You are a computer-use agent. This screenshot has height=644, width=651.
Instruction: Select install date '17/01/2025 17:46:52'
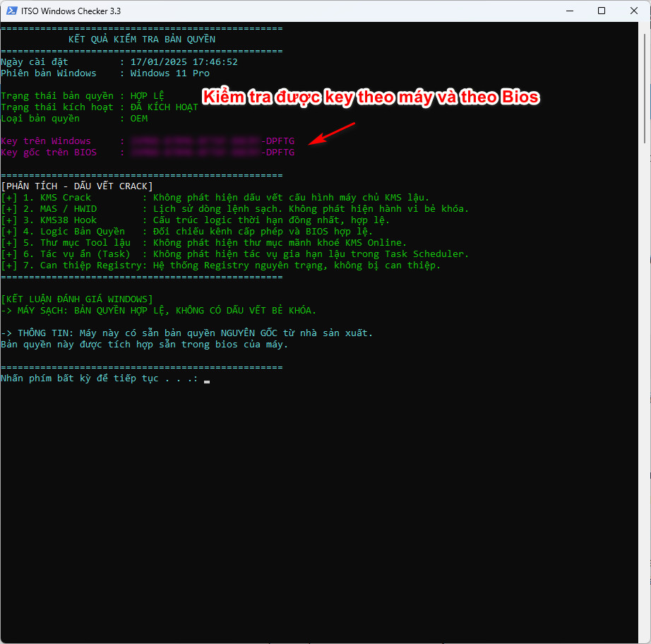tap(184, 62)
